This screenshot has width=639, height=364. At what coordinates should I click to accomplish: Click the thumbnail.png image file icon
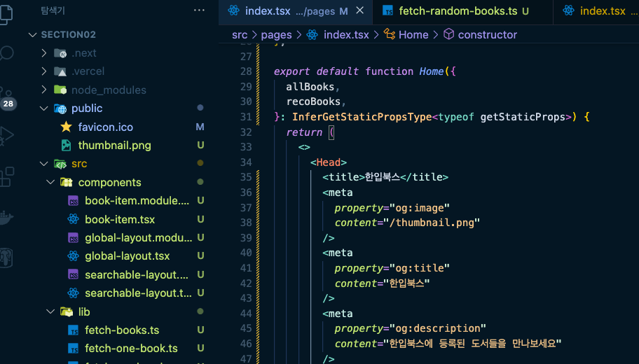pyautogui.click(x=66, y=146)
